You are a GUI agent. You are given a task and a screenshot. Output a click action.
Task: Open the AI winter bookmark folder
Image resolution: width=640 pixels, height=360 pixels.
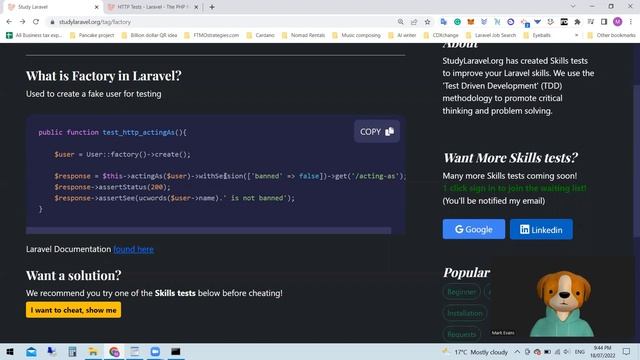[402, 35]
